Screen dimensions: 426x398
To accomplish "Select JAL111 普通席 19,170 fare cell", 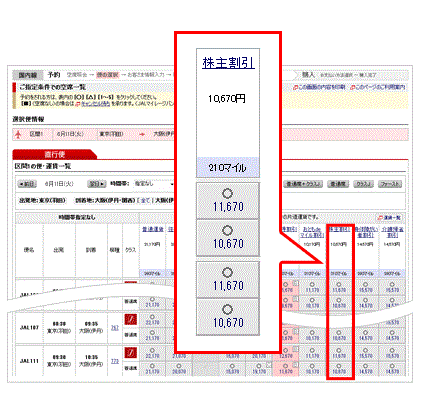I will (259, 368).
